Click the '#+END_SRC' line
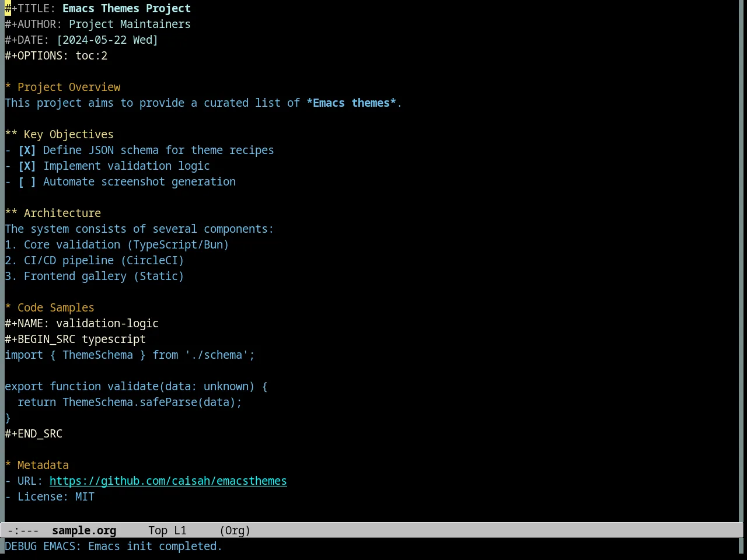This screenshot has width=747, height=560. click(34, 434)
